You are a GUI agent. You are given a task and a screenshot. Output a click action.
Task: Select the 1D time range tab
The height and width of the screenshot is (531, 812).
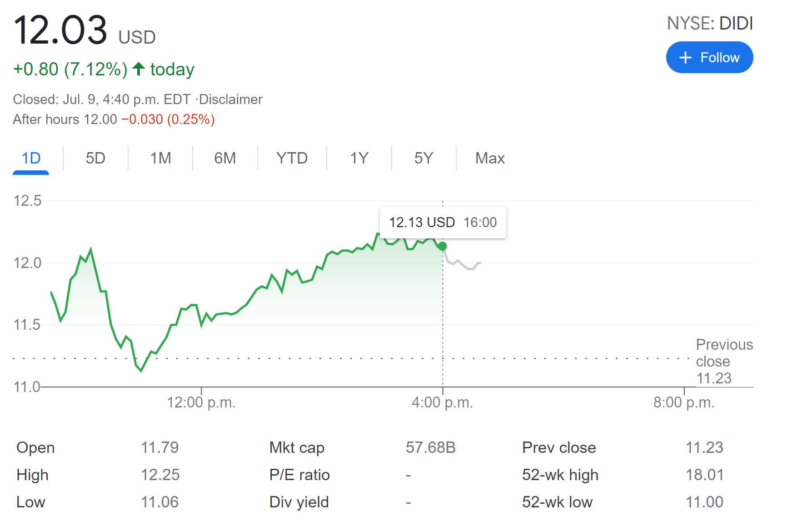coord(31,158)
